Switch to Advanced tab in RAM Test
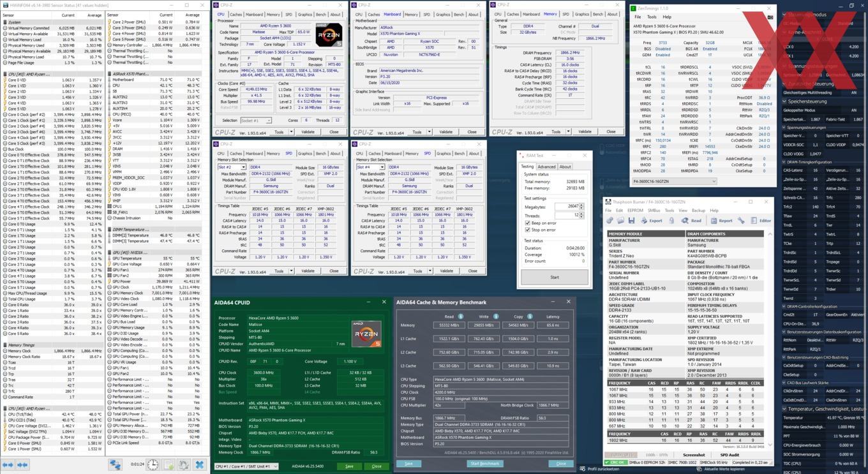This screenshot has height=474, width=868. [546, 167]
